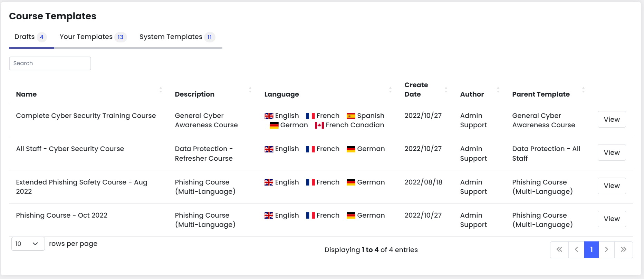644x279 pixels.
Task: Sort by Create Date sort icon
Action: tap(446, 90)
